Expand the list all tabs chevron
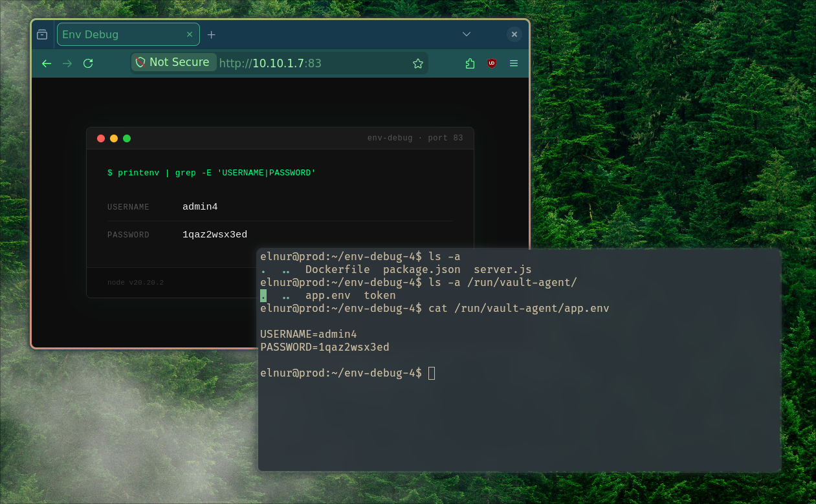Screen dimensions: 816x504 point(466,34)
